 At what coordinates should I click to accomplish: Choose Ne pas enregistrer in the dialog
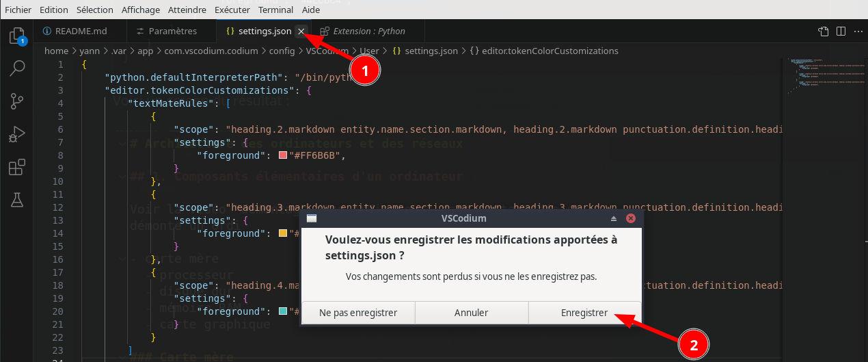(358, 313)
